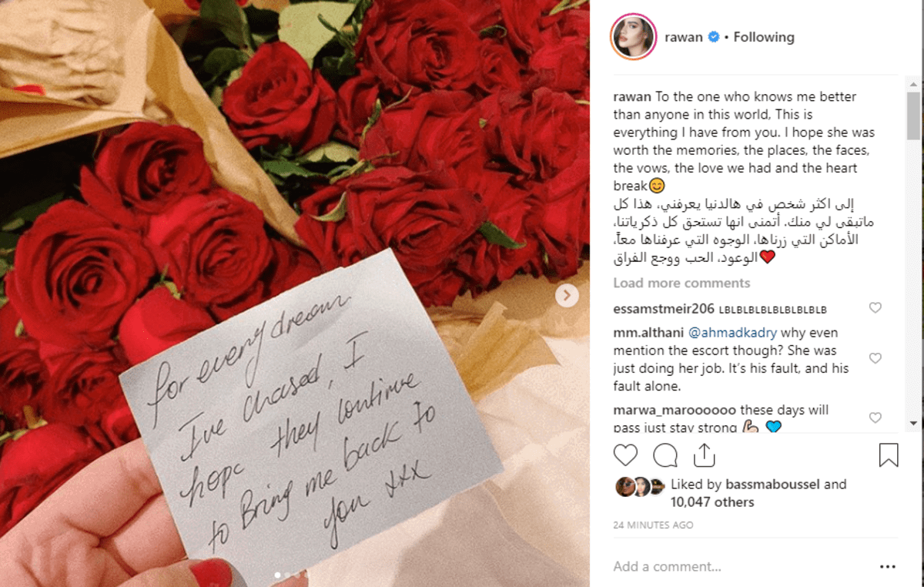This screenshot has width=924, height=587.
Task: Click the verified badge next to rawan
Action: point(714,37)
